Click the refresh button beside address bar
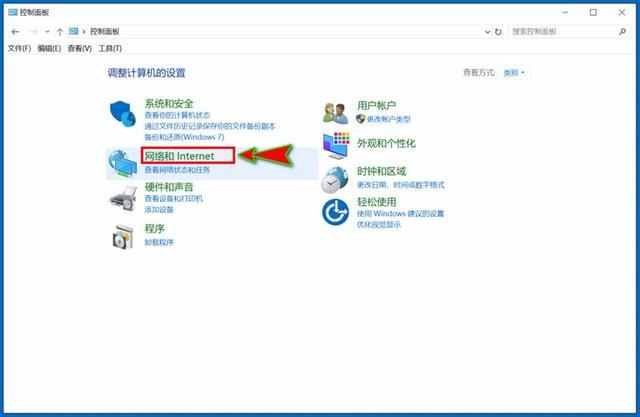The height and width of the screenshot is (417, 640). [x=499, y=32]
